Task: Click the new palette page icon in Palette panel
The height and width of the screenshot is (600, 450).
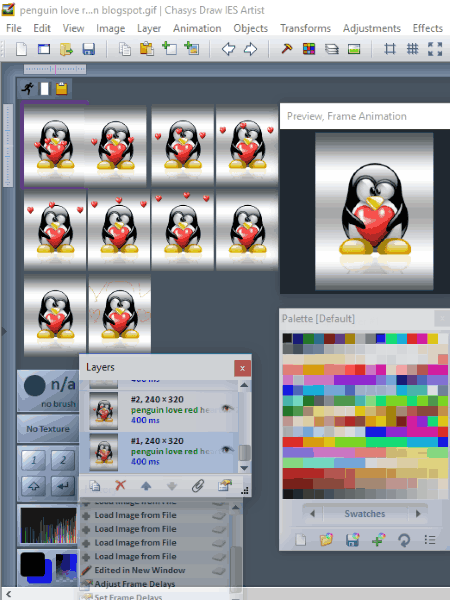Action: (301, 540)
